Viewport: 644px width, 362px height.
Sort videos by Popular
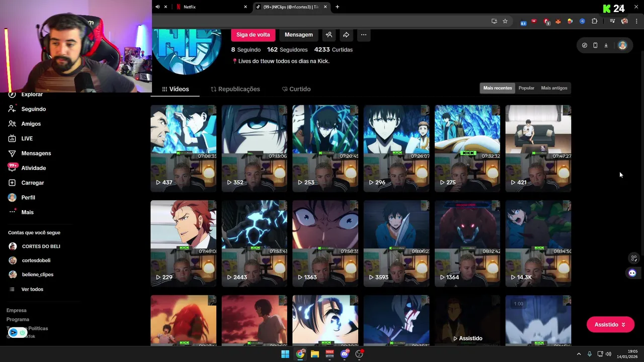tap(526, 88)
